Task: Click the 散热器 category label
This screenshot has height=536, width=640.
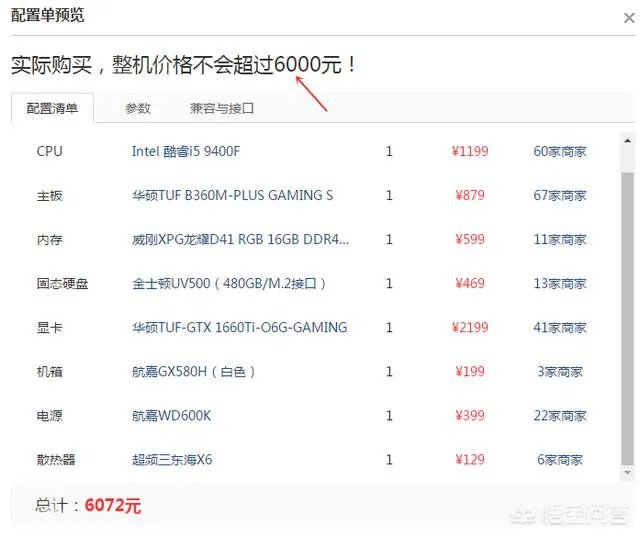Action: coord(56,460)
